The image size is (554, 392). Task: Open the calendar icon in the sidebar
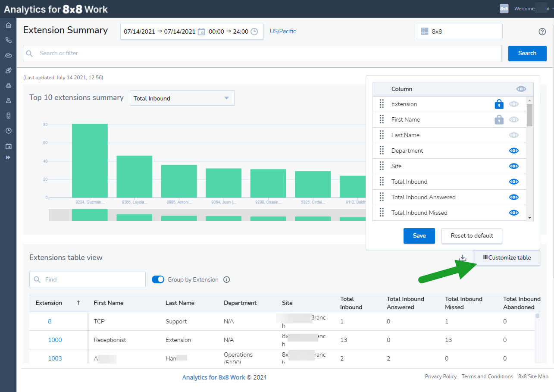point(8,146)
